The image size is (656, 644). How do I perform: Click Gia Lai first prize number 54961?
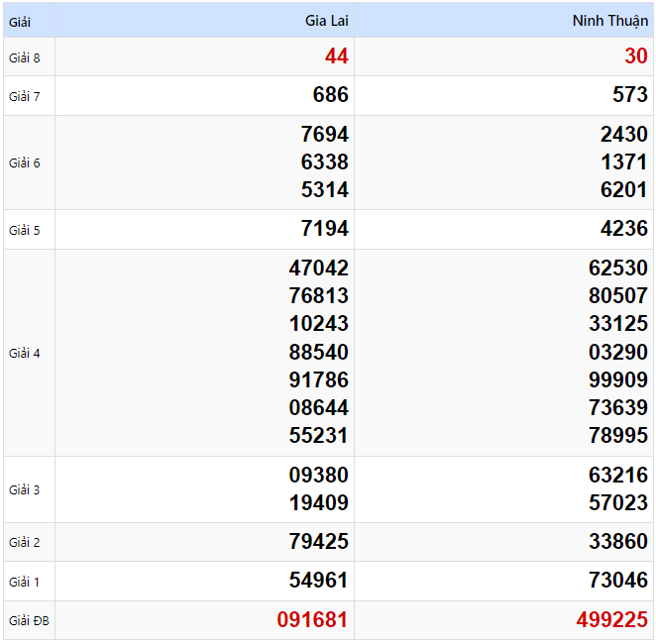pyautogui.click(x=318, y=581)
